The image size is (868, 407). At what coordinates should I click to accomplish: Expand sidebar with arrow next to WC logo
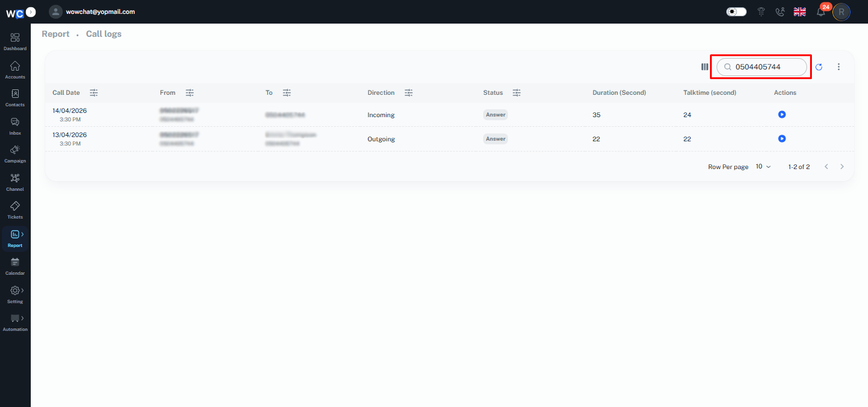[x=31, y=11]
